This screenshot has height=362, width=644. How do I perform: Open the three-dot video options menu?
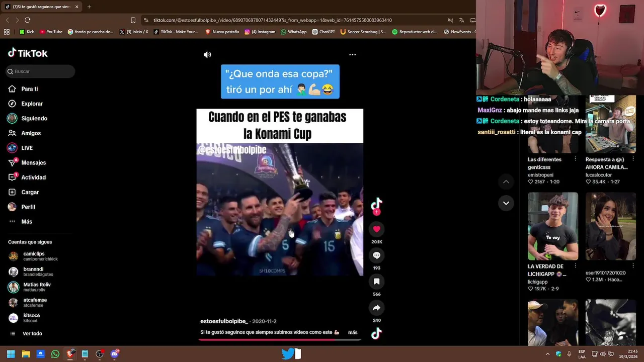[352, 55]
